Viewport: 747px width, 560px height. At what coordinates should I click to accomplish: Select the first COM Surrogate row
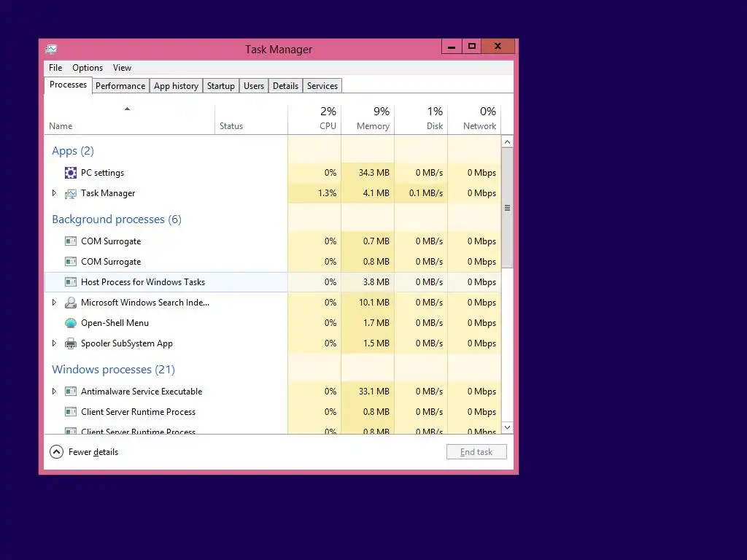click(273, 241)
